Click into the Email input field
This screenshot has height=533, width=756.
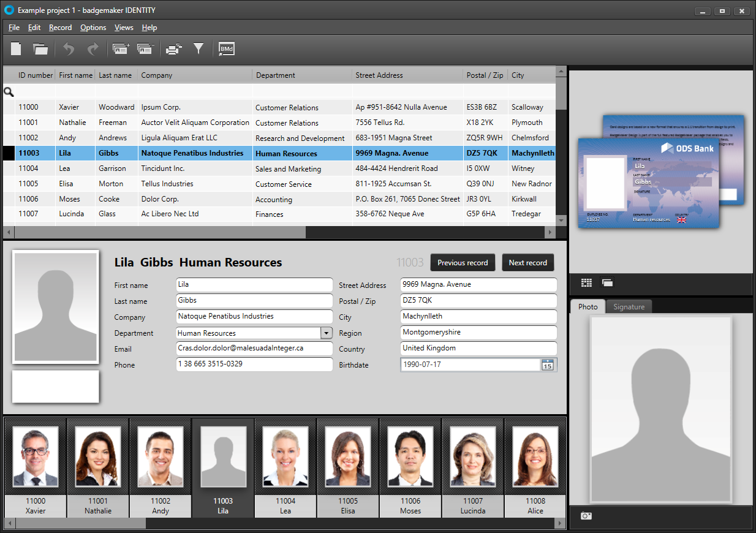tap(254, 348)
